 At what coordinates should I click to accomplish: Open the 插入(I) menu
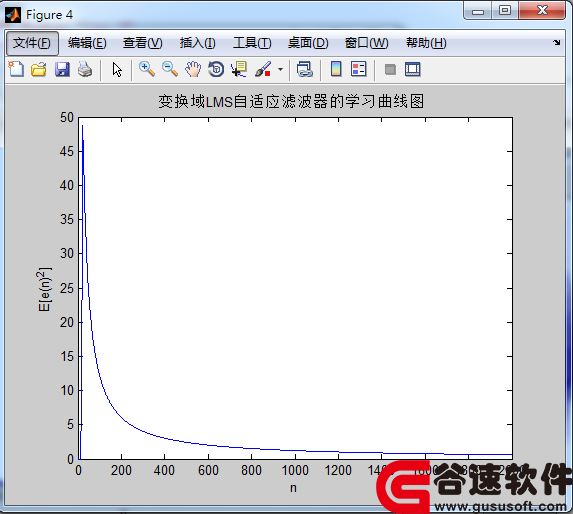click(x=197, y=43)
